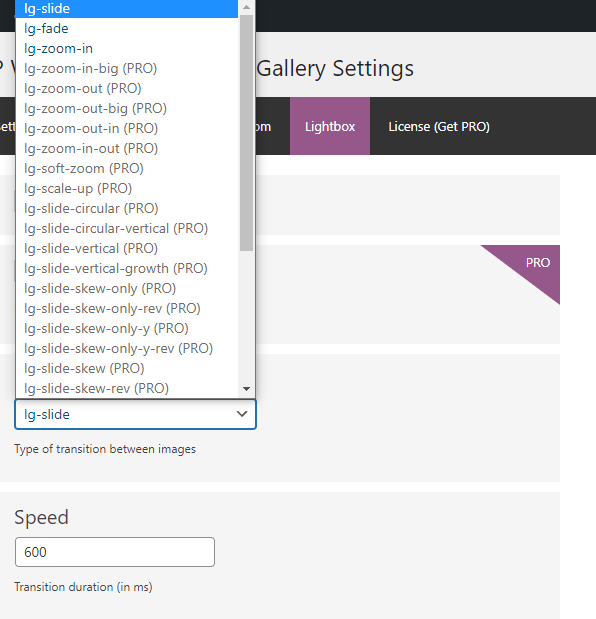Focus the Speed input field with 600
The height and width of the screenshot is (619, 596).
pyautogui.click(x=115, y=552)
